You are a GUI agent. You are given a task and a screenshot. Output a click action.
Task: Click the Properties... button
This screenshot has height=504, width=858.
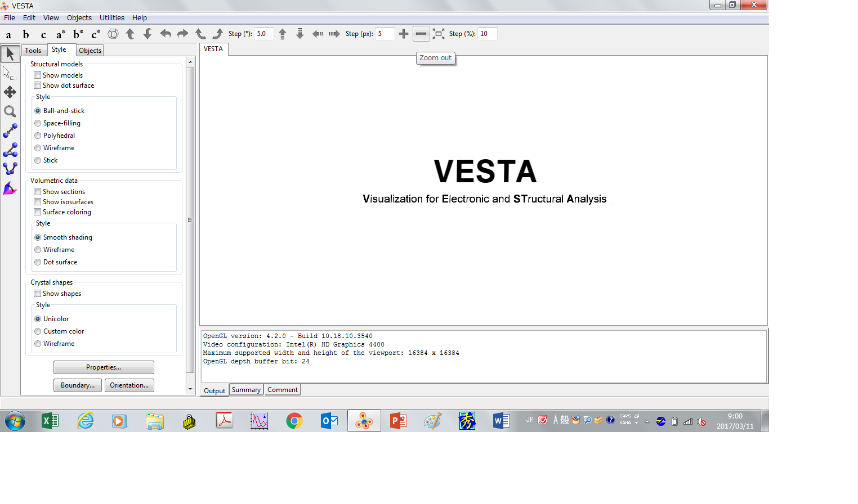[x=104, y=367]
